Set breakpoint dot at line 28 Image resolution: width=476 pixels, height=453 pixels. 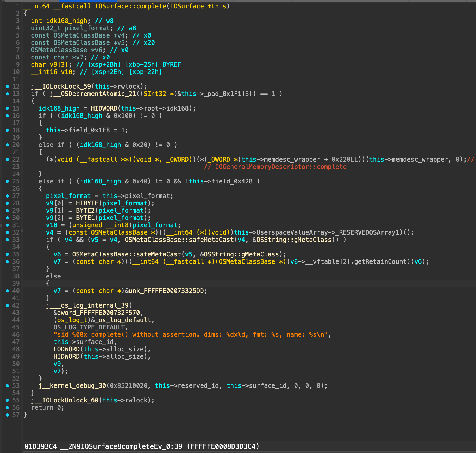[7, 203]
